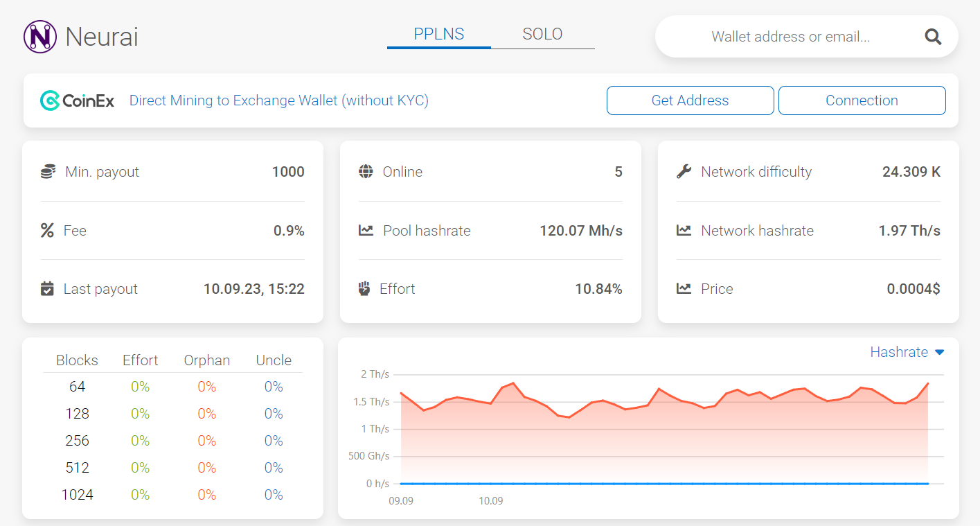
Task: Click the Neurai logo icon
Action: [x=39, y=36]
